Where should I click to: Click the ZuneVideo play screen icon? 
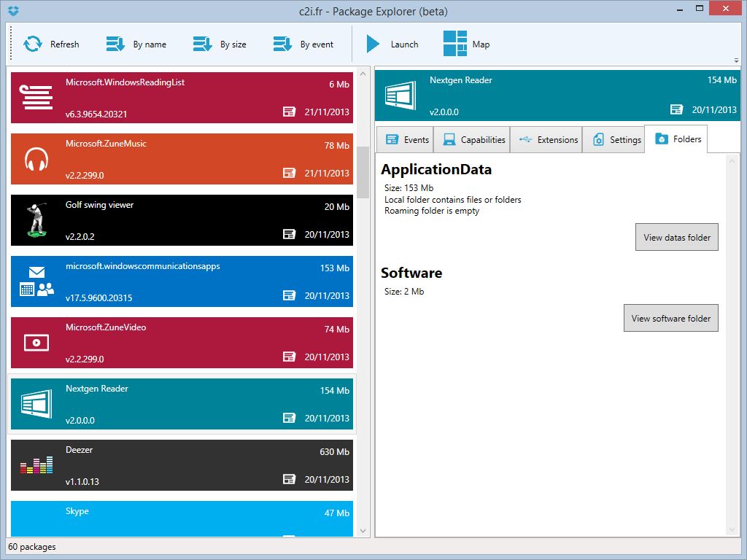[x=36, y=343]
